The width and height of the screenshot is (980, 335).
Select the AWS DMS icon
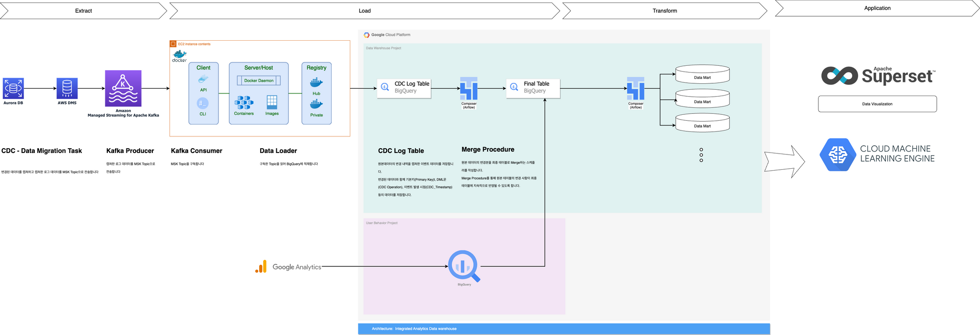(67, 88)
